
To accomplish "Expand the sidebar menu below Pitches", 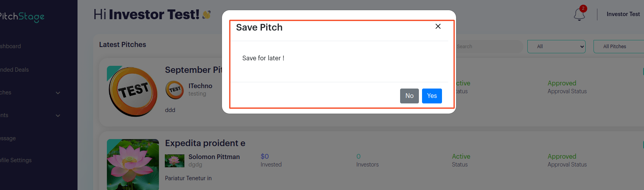I will (x=58, y=116).
